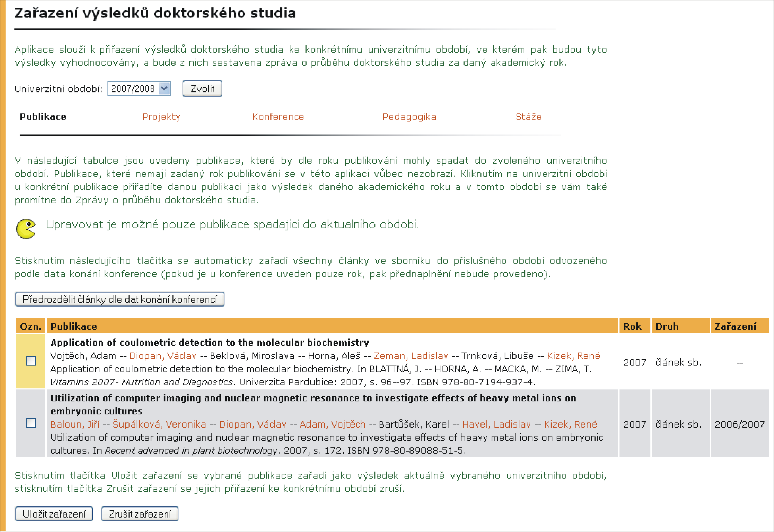This screenshot has width=774, height=532.
Task: Switch to the Projekty tab
Action: 161,117
